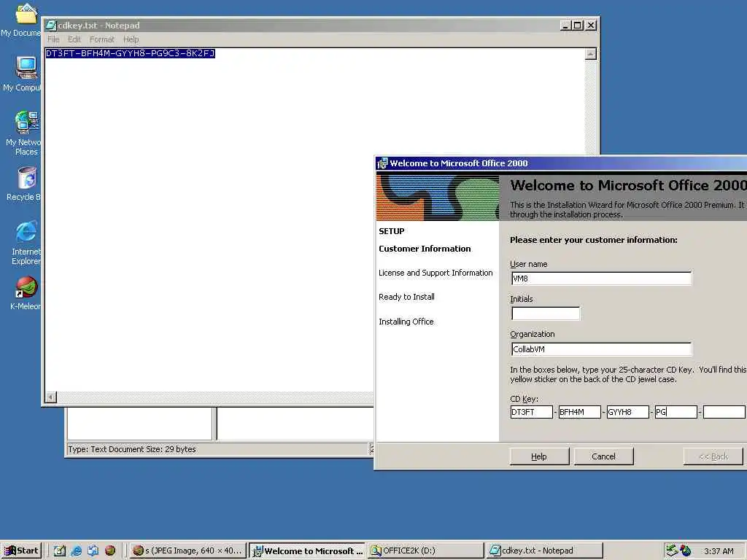Switch to Welcome to Microsoft taskbar button
The height and width of the screenshot is (560, 747).
click(x=307, y=551)
